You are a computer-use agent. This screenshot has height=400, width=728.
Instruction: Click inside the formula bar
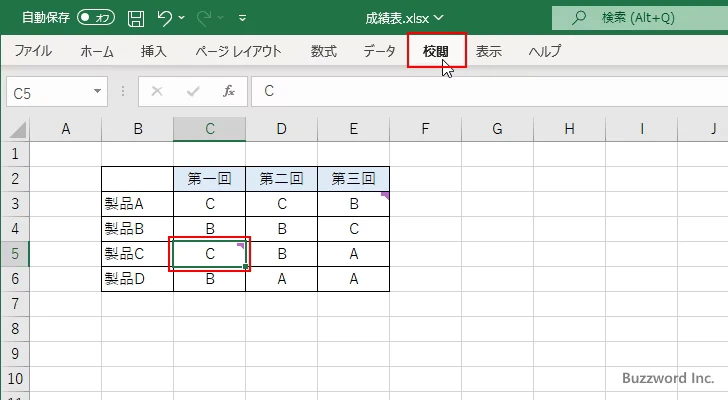tap(490, 91)
